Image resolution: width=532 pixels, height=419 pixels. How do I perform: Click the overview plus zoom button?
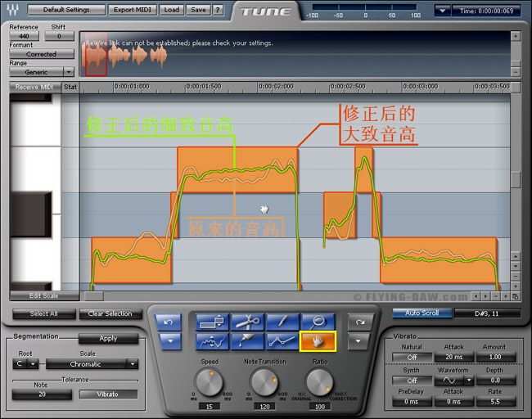coord(516,36)
